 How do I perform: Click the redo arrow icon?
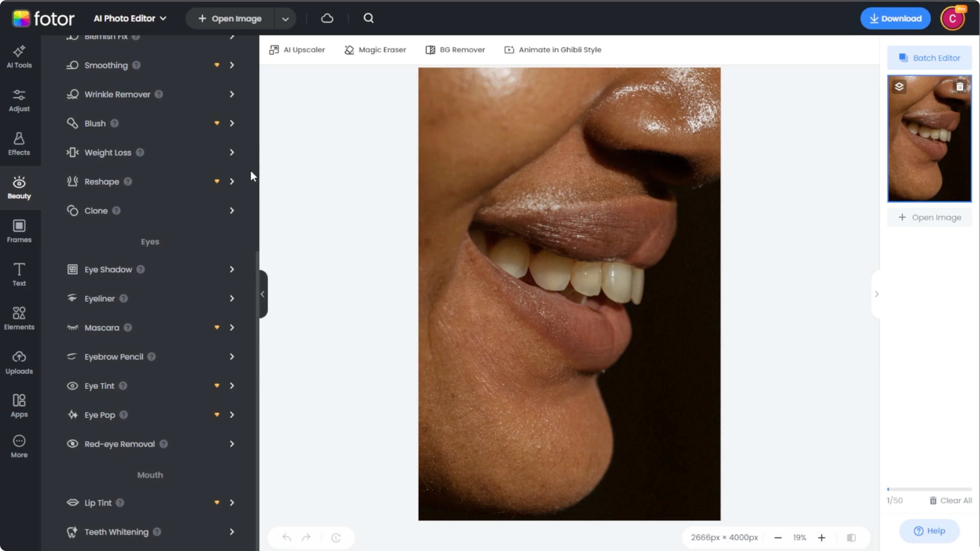click(306, 537)
